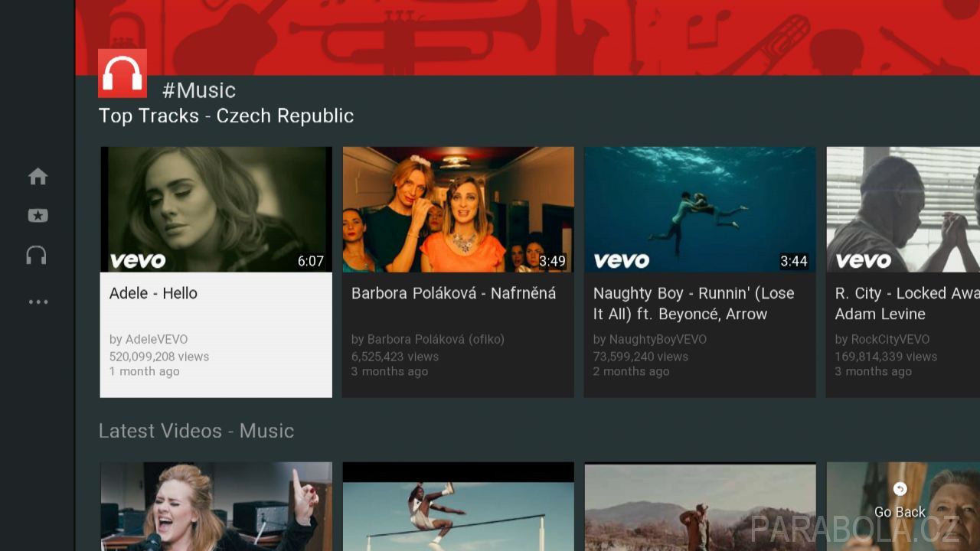980x551 pixels.
Task: Click the 6,525,423 views text
Action: tap(394, 357)
